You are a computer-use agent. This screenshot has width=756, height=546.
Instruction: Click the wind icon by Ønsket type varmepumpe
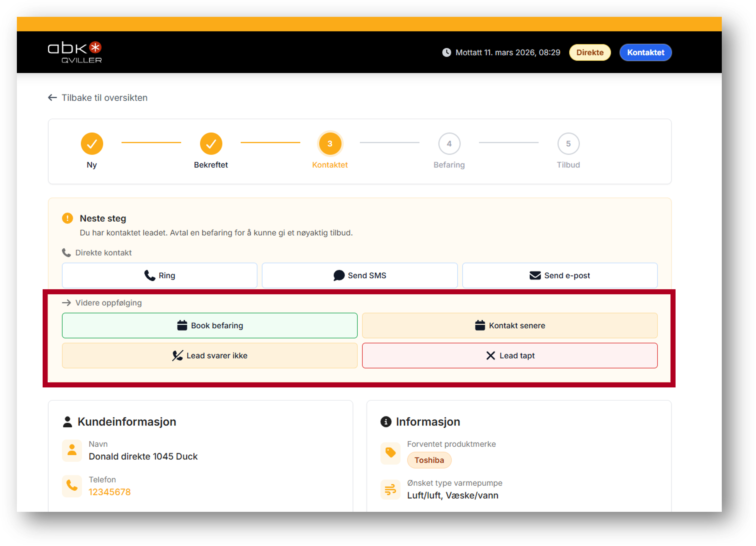pos(390,489)
